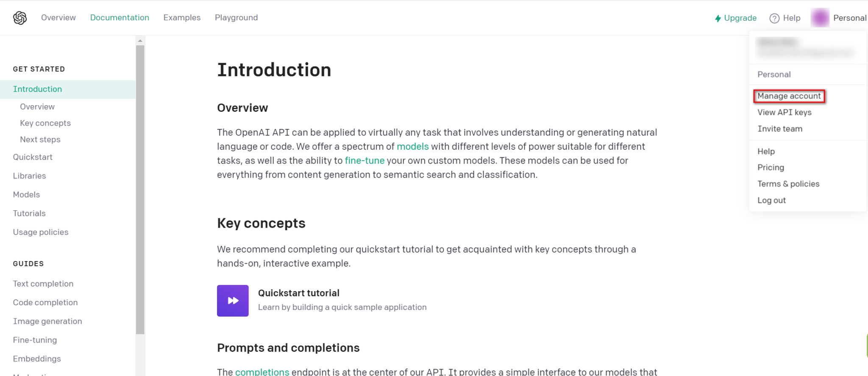Click the Help question mark icon

tap(774, 18)
